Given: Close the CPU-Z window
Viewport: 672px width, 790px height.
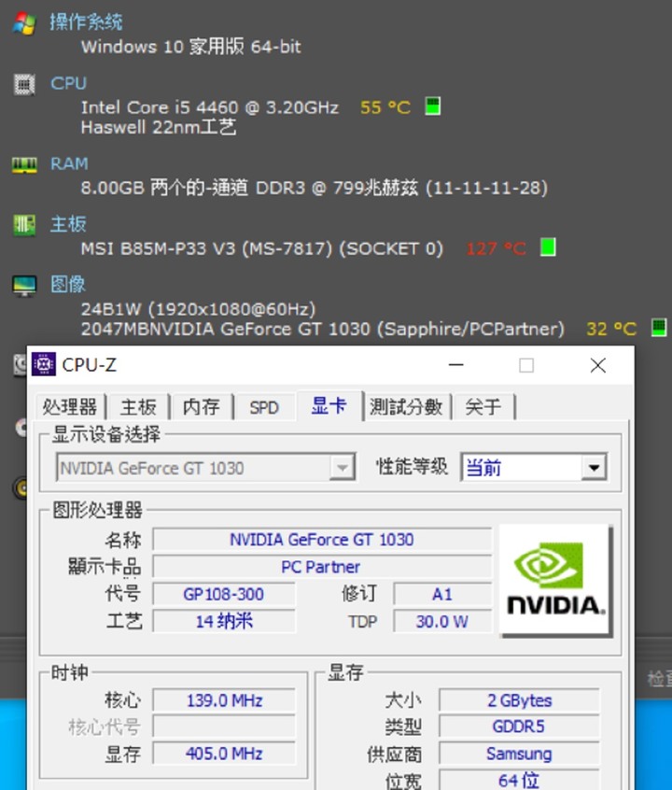Looking at the screenshot, I should pos(598,365).
